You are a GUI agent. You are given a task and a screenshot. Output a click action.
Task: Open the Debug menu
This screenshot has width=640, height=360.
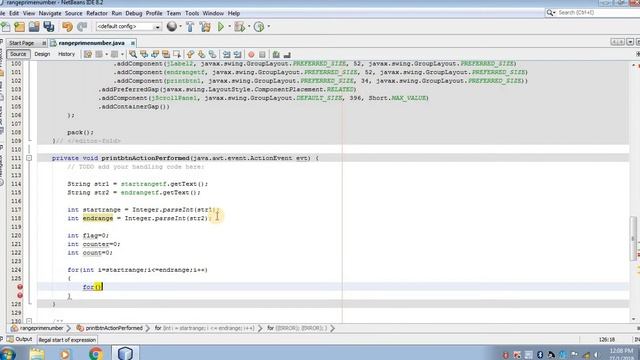point(133,13)
